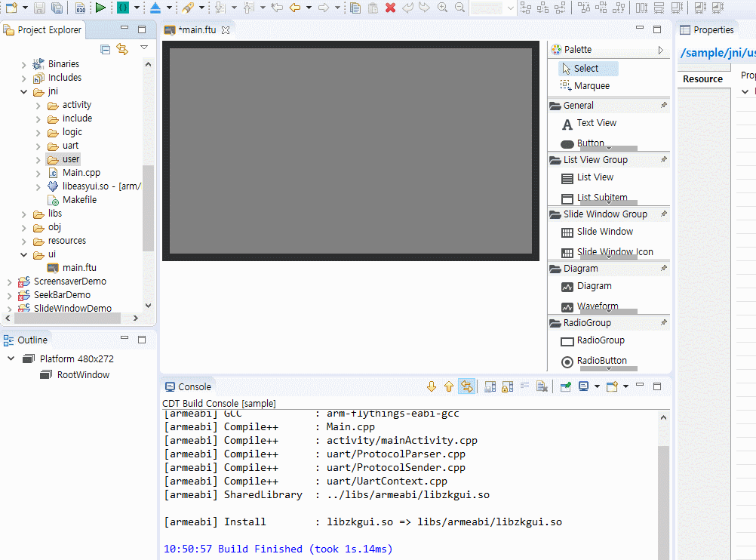756x560 pixels.
Task: Click Collapse All in Project Explorer
Action: (x=106, y=49)
